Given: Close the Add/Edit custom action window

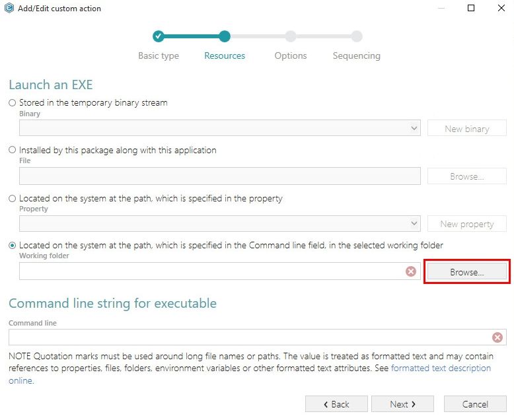Looking at the screenshot, I should (501, 8).
